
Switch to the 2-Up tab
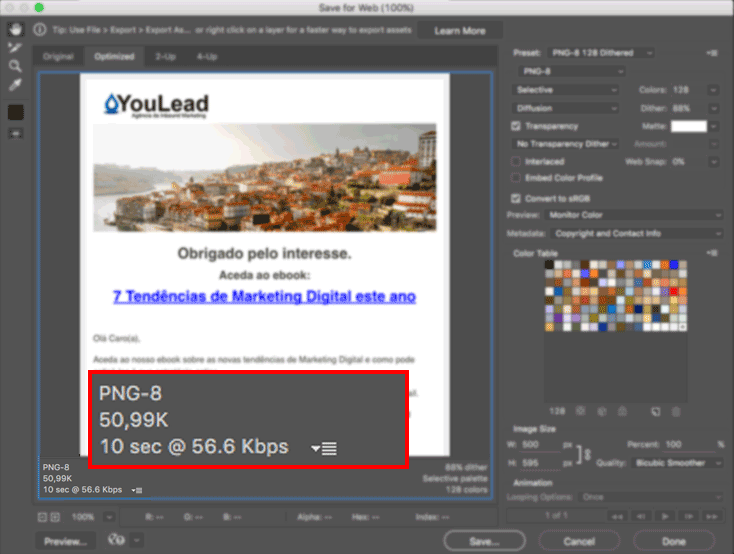[x=165, y=57]
